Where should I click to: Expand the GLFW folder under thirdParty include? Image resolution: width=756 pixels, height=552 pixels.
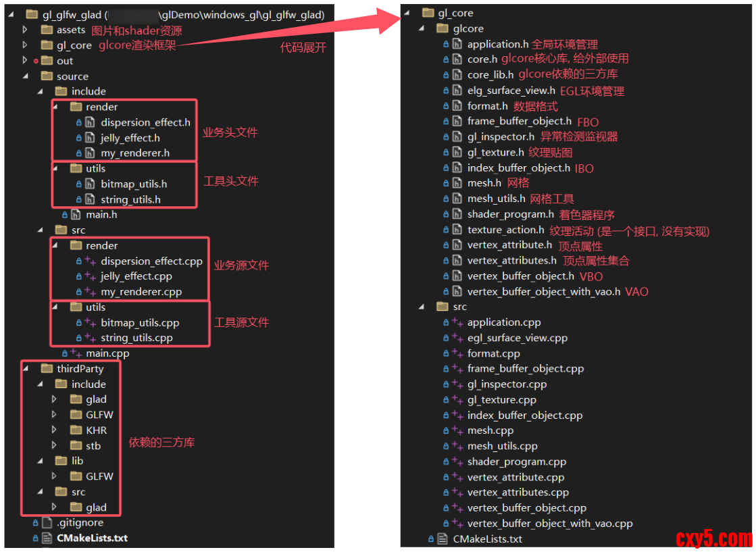click(x=55, y=414)
